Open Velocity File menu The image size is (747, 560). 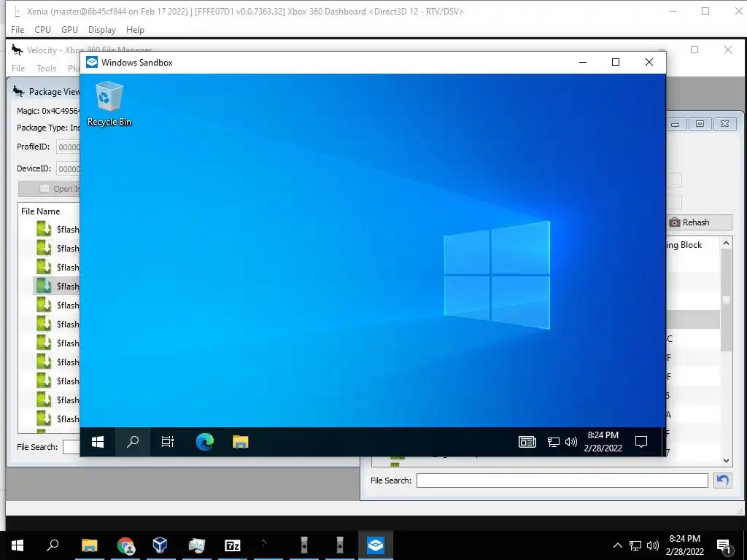coord(18,68)
